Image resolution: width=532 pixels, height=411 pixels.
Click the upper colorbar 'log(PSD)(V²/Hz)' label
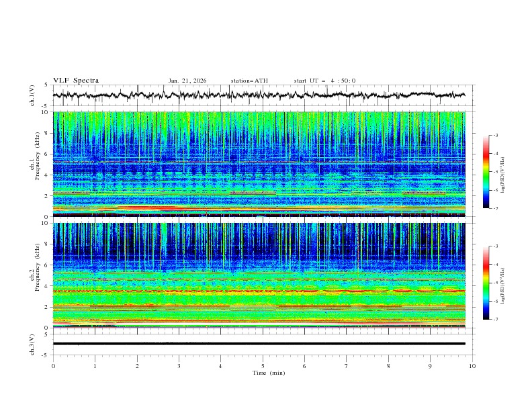tap(503, 175)
